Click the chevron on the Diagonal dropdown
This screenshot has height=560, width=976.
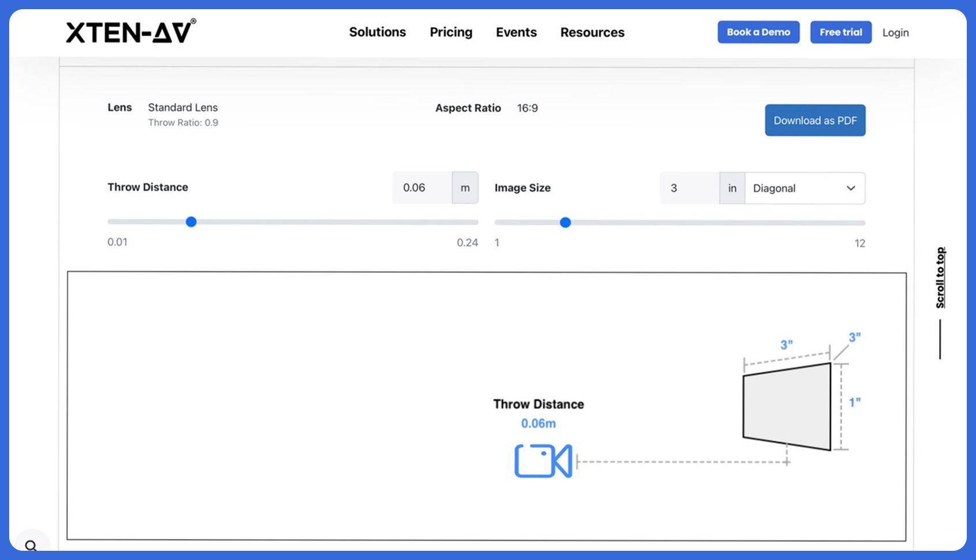click(x=851, y=188)
